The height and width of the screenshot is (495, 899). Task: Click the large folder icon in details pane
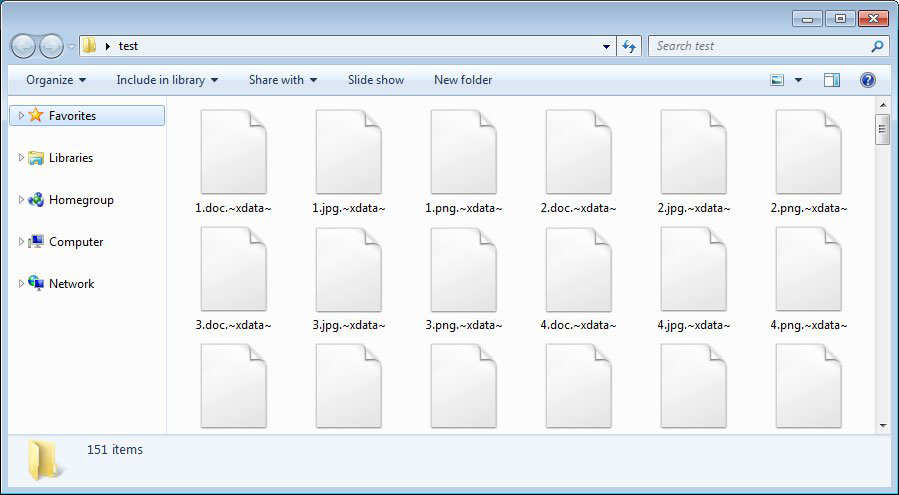(44, 460)
